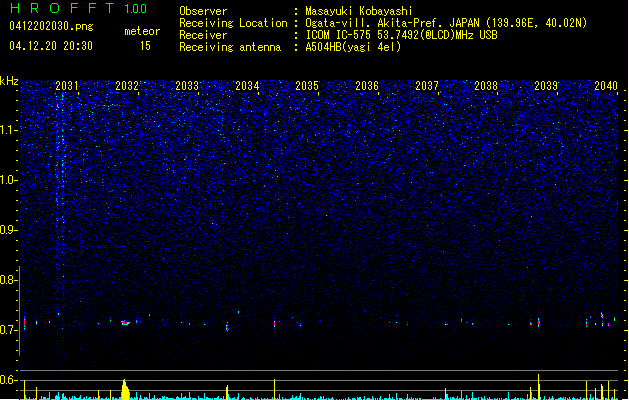The image size is (629, 400).
Task: Click the kHz axis unit label
Action: pyautogui.click(x=9, y=81)
